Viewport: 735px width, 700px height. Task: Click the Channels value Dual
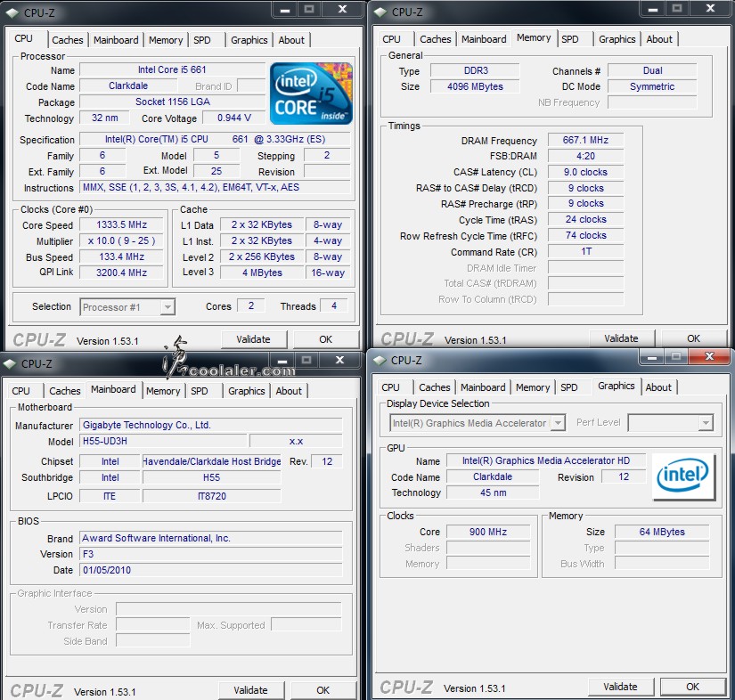[652, 70]
